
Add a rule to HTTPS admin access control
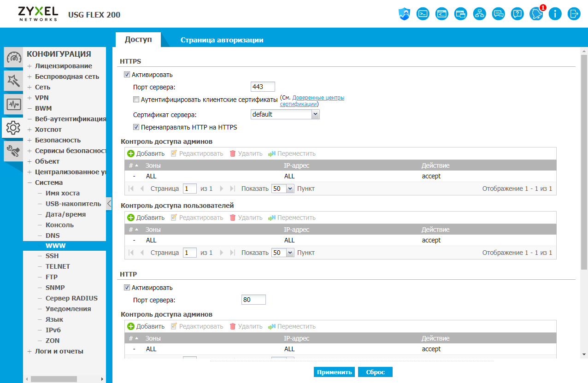point(146,153)
